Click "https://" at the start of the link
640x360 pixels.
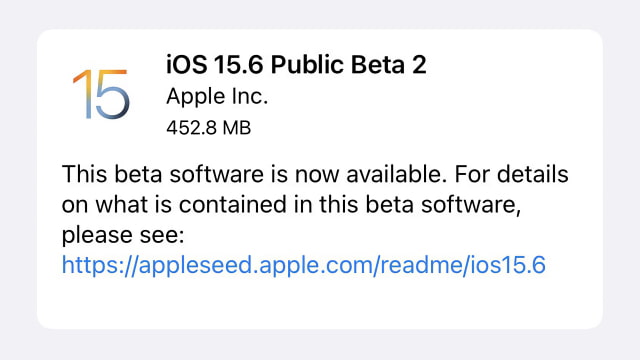click(x=100, y=265)
